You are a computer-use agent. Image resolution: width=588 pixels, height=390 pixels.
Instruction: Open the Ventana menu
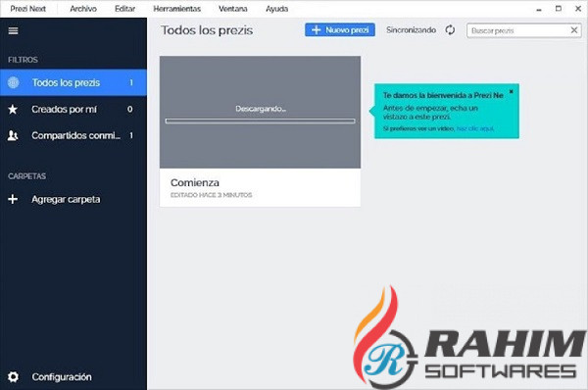coord(233,9)
